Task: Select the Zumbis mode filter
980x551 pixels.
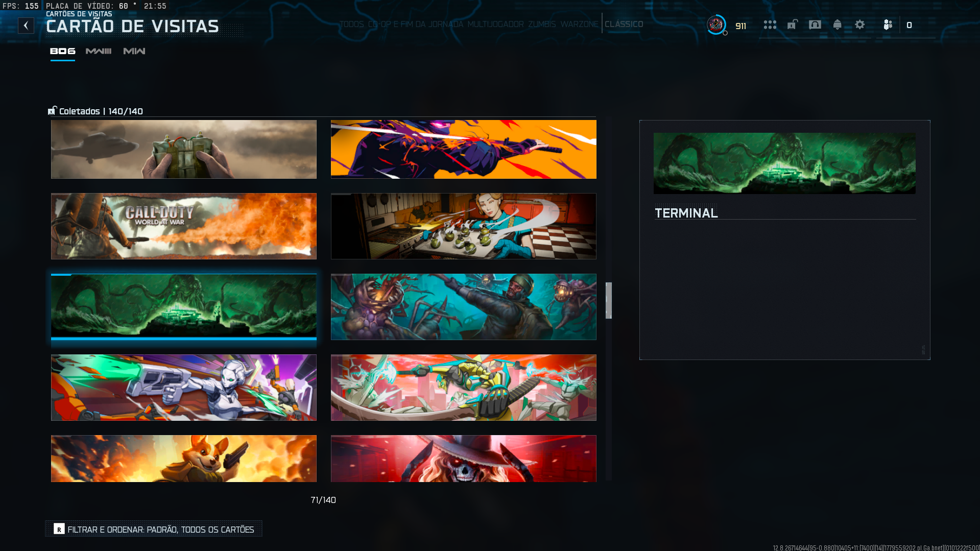Action: point(542,24)
